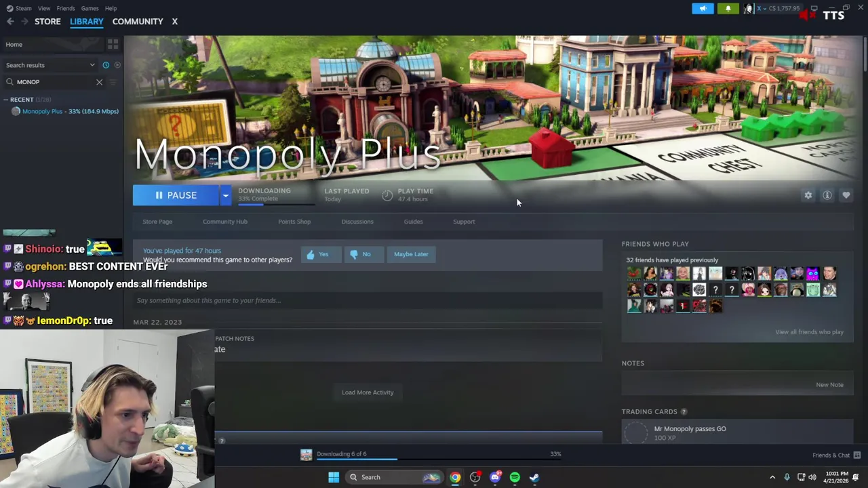Open trading cards help question mark

tap(684, 411)
